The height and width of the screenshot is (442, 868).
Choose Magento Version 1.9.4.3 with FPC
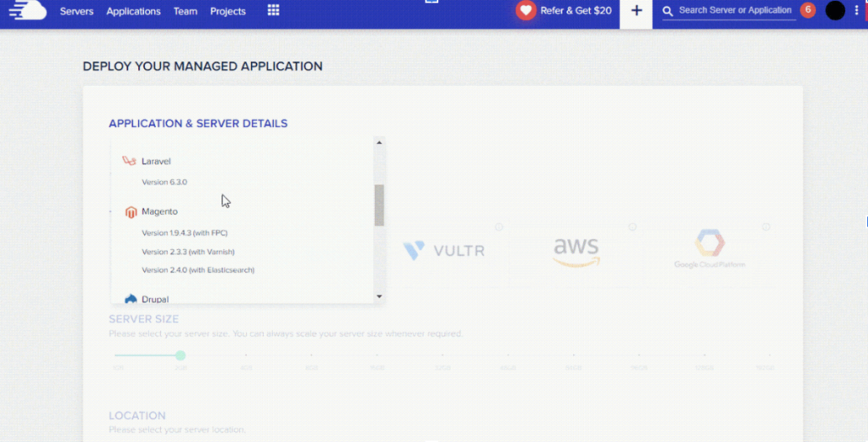pos(184,233)
